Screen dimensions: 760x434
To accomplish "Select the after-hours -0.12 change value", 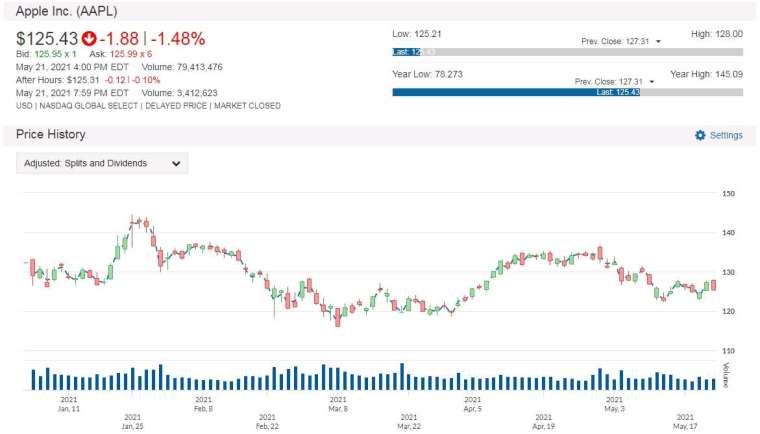I will [115, 80].
